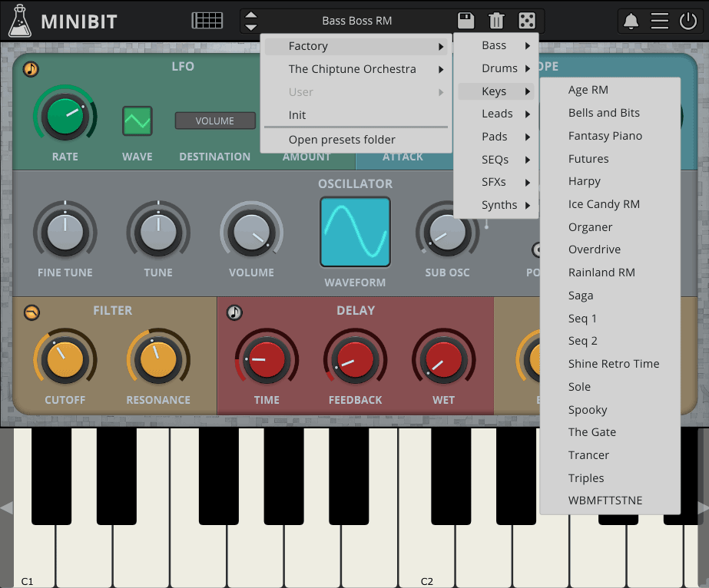Toggle the filter type button
This screenshot has height=588, width=709.
pos(32,312)
